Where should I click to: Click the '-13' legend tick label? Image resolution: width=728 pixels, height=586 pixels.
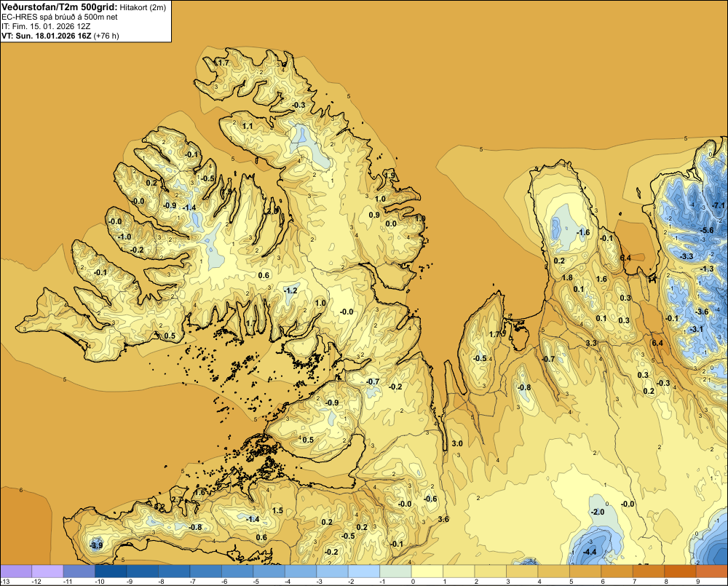coord(5,582)
